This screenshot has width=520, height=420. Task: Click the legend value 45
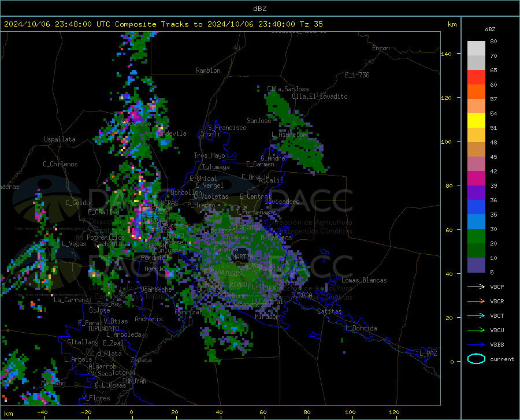click(x=494, y=157)
